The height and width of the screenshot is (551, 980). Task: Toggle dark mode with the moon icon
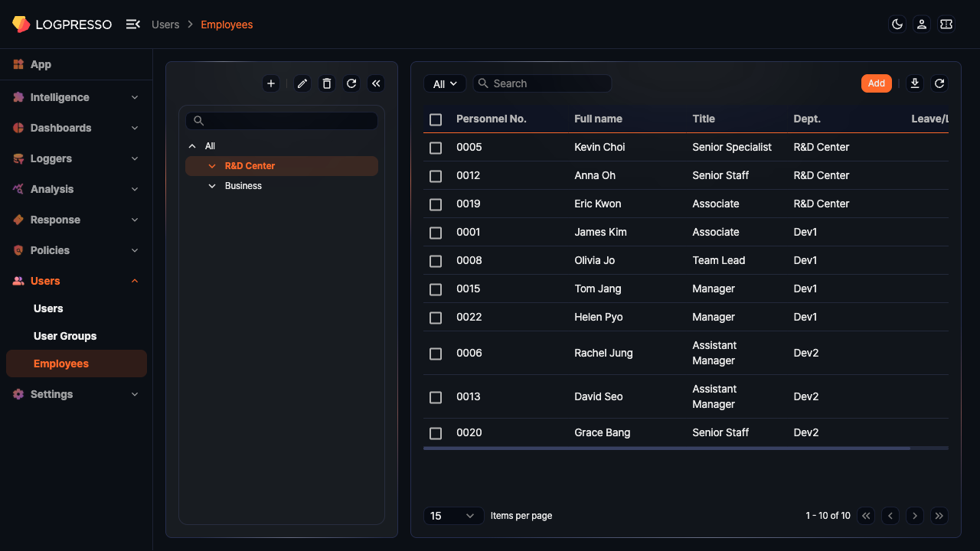897,24
